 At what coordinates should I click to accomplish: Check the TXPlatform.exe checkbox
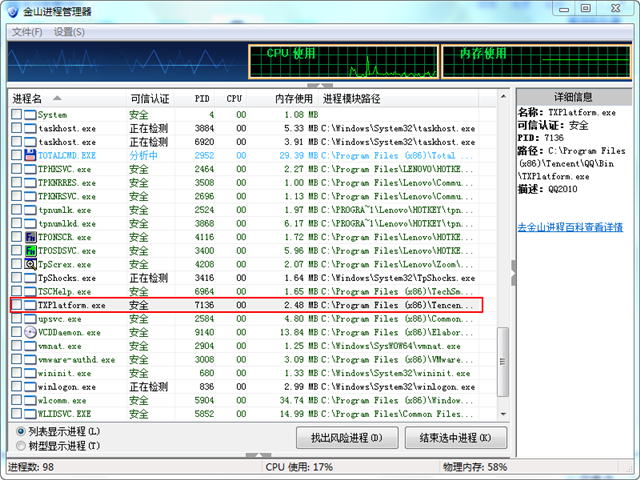tap(16, 304)
